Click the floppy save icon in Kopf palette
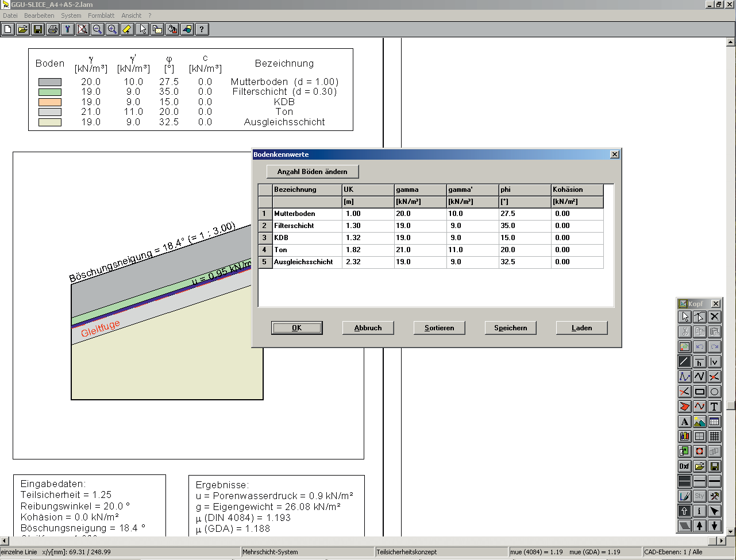Viewport: 736px width, 560px height. (715, 466)
